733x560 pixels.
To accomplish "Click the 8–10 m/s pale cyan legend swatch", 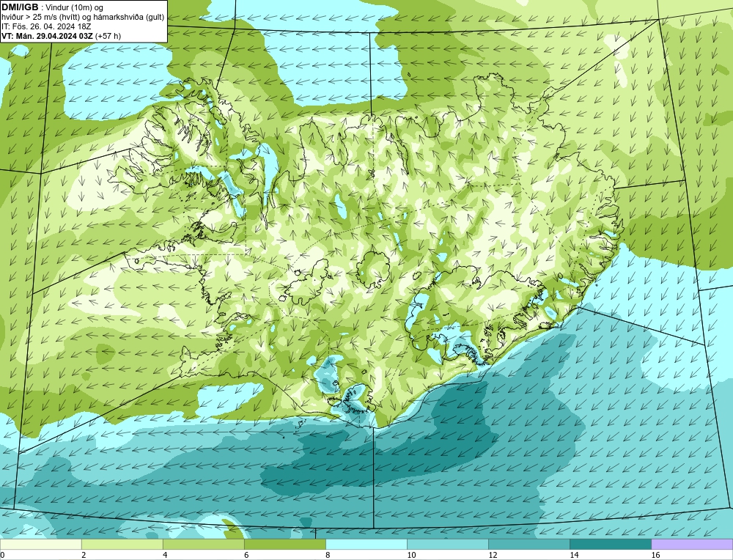I will tap(366, 544).
